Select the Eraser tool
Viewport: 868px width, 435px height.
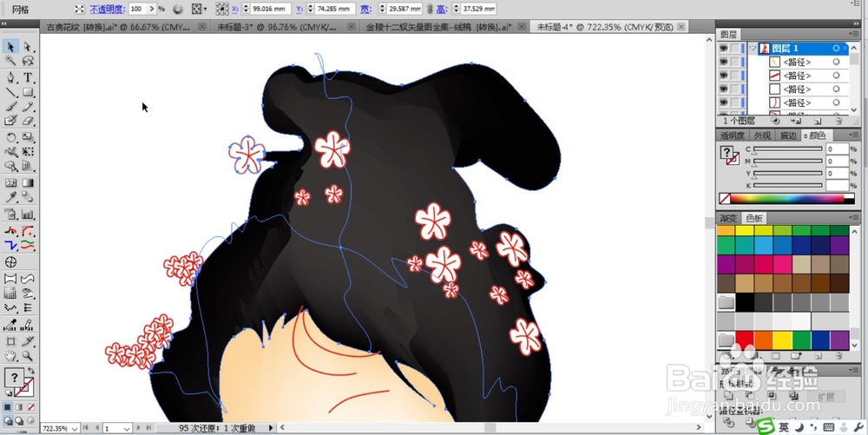tap(28, 121)
